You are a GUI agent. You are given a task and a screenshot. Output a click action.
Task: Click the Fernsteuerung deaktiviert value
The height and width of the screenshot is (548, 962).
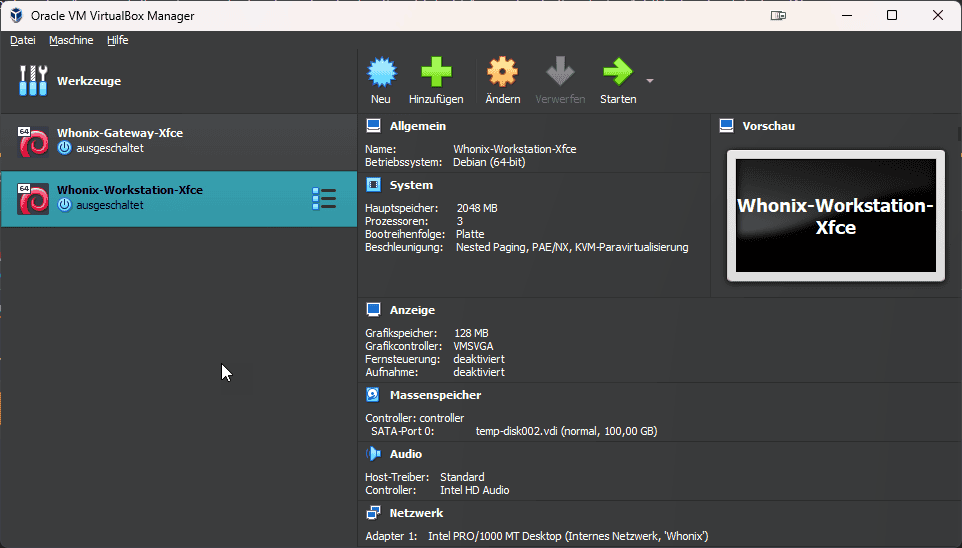pyautogui.click(x=479, y=359)
